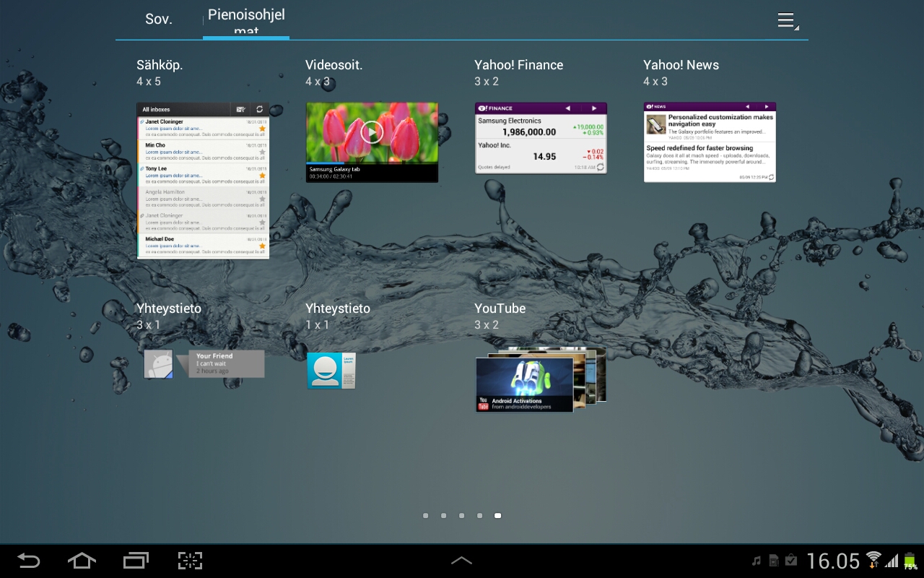The width and height of the screenshot is (924, 578).
Task: Select the Videosoit. video player widget preview
Action: coord(372,142)
